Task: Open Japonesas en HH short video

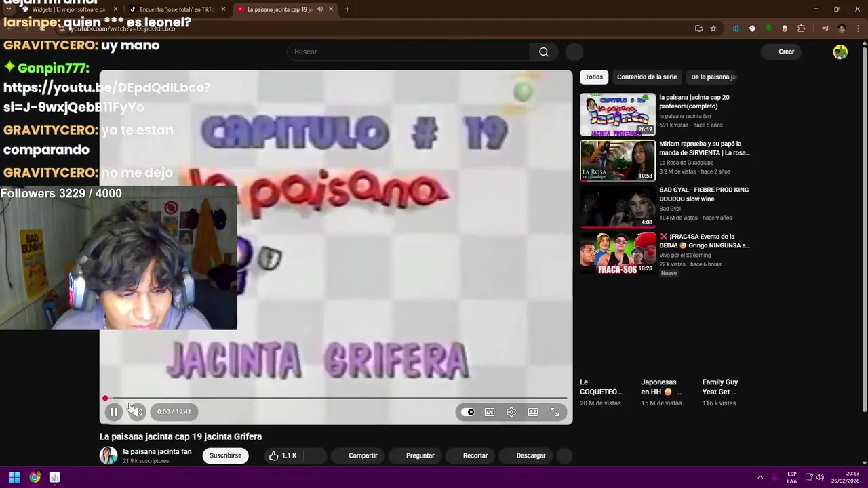Action: point(661,387)
